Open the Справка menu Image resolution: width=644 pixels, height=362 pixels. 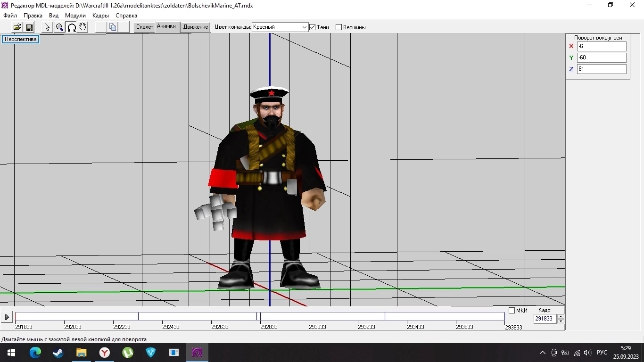(x=126, y=16)
